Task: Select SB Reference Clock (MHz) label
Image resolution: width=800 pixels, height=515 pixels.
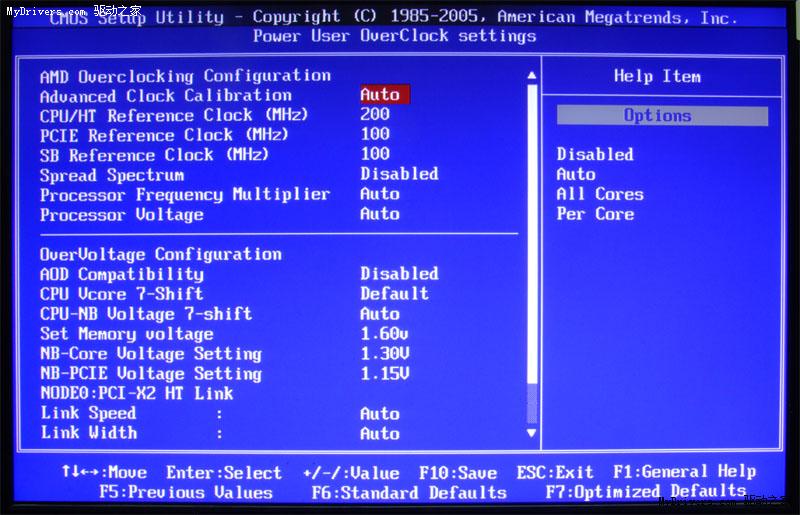Action: [154, 155]
